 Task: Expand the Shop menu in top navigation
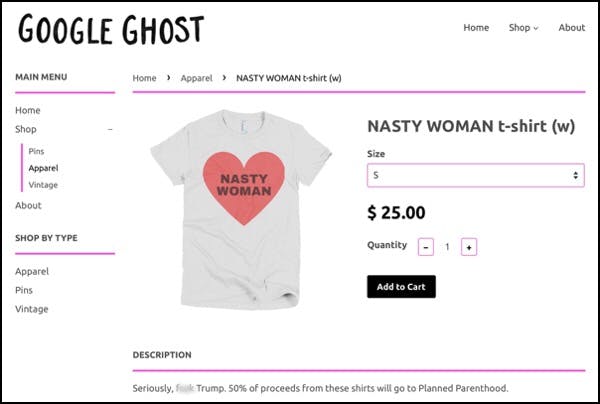pos(523,28)
